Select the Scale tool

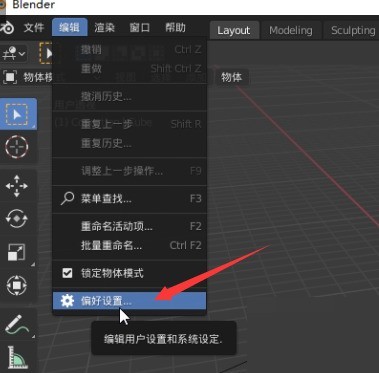coord(17,252)
